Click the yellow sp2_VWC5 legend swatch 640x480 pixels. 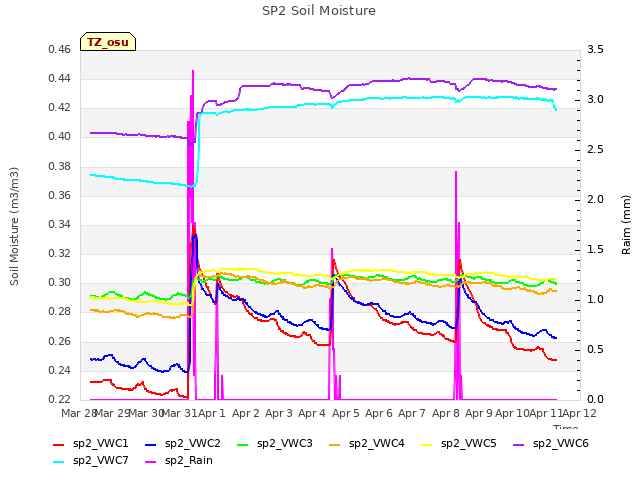427,445
